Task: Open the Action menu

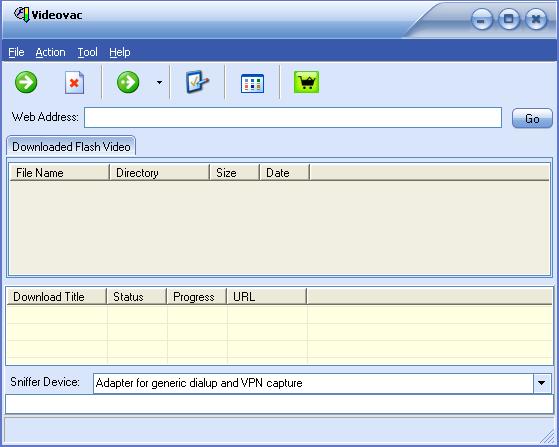Action: pos(50,52)
